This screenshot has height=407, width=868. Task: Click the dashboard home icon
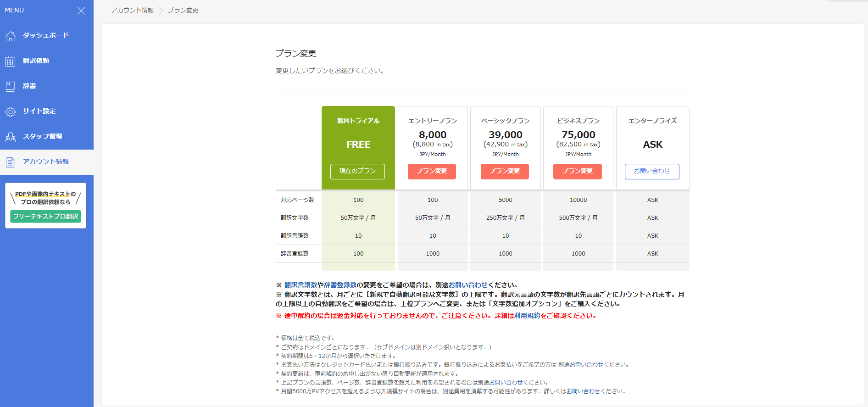coord(11,36)
